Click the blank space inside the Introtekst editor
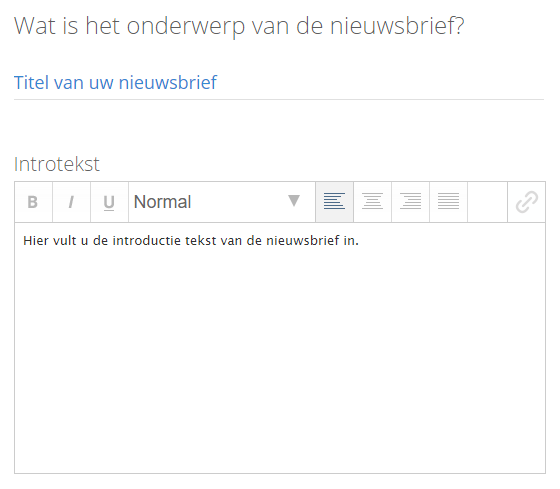560x489 pixels. [280, 357]
